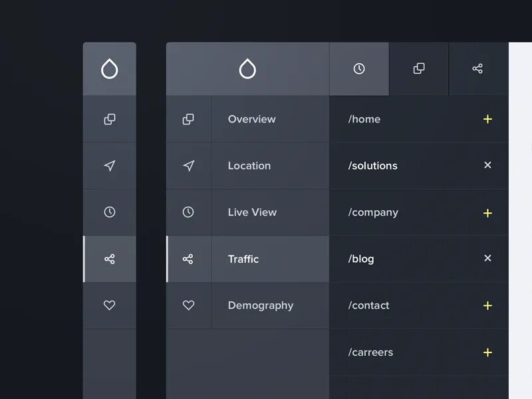Switch to the share-nodes tab in the header

477,68
